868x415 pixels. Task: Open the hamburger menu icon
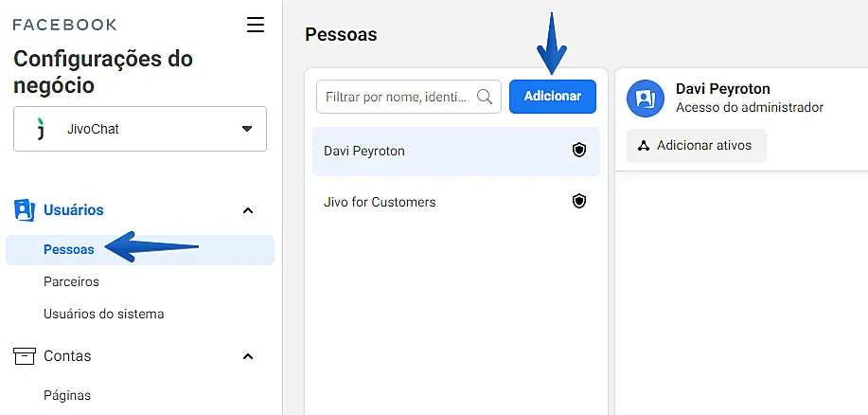pos(256,25)
